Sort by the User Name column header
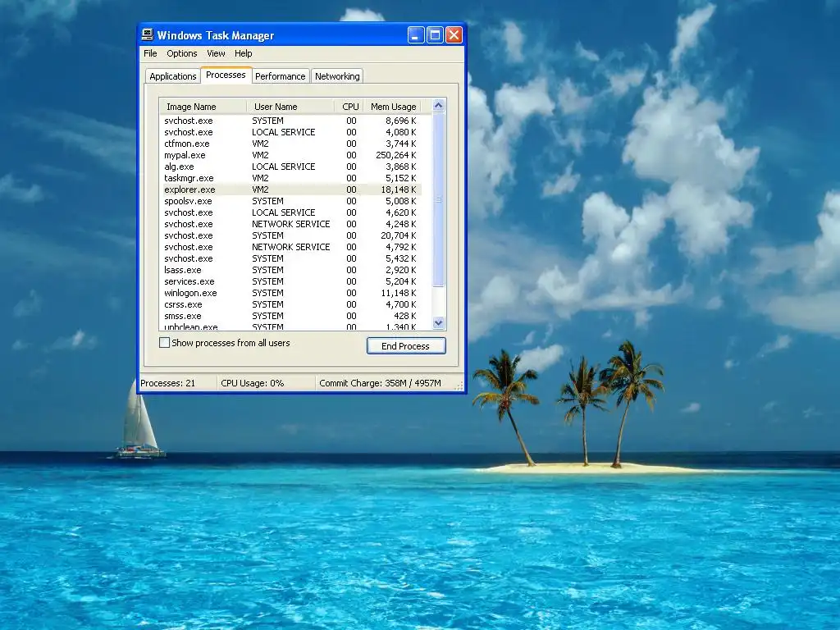 (x=290, y=107)
